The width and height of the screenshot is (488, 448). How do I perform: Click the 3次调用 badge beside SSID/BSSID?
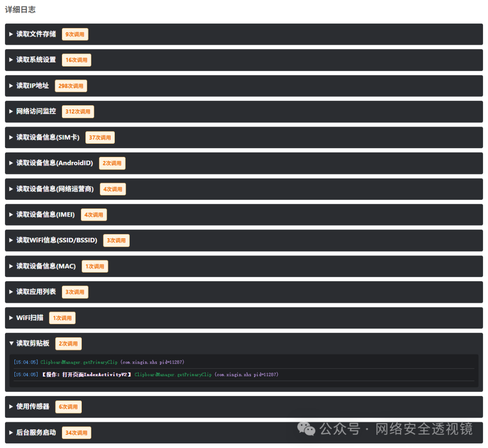117,241
